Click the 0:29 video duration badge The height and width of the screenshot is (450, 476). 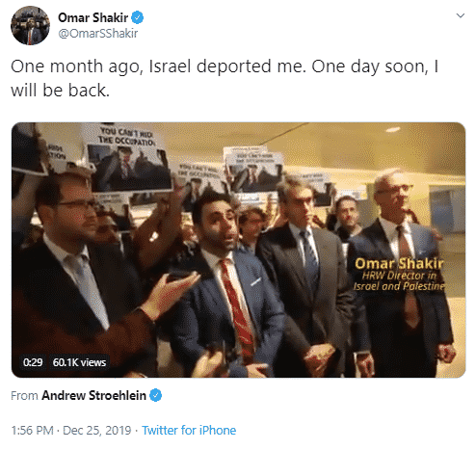pos(33,362)
